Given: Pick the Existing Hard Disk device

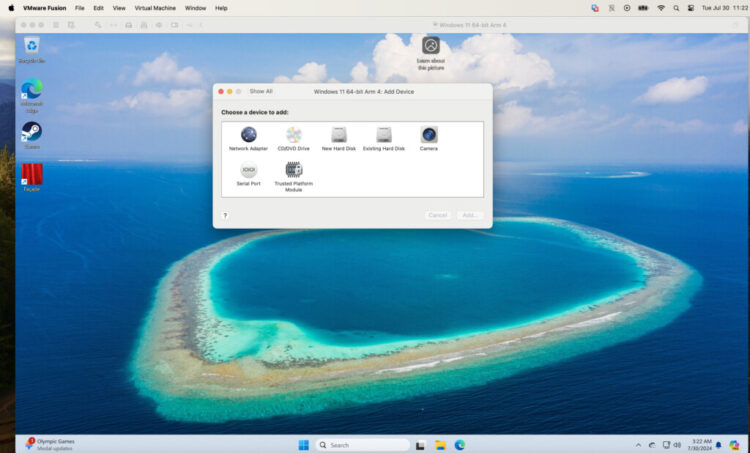Looking at the screenshot, I should (x=384, y=135).
